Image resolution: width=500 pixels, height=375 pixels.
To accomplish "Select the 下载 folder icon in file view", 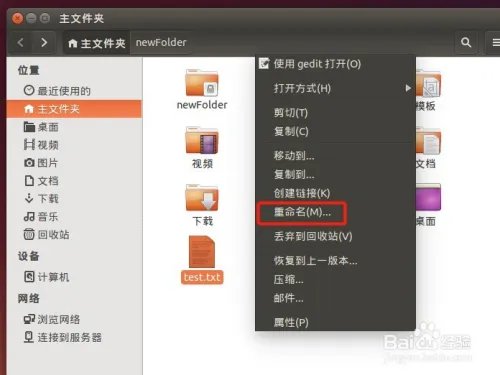I will 202,198.
